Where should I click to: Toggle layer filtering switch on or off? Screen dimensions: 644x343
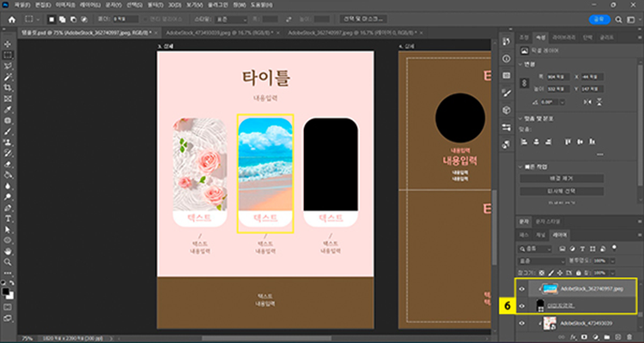(615, 248)
